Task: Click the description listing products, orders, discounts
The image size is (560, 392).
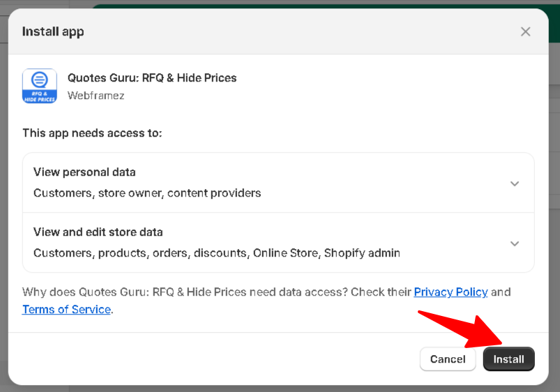Action: pos(216,252)
